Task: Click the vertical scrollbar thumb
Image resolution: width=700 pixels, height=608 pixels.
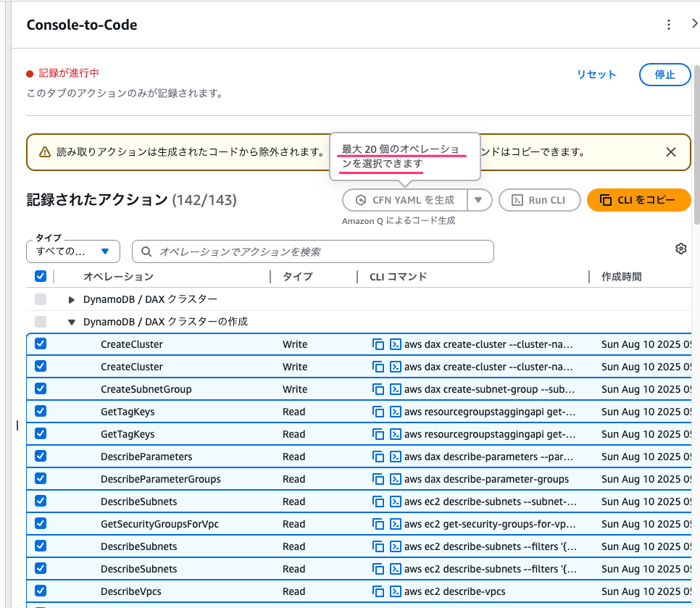Action: click(696, 145)
